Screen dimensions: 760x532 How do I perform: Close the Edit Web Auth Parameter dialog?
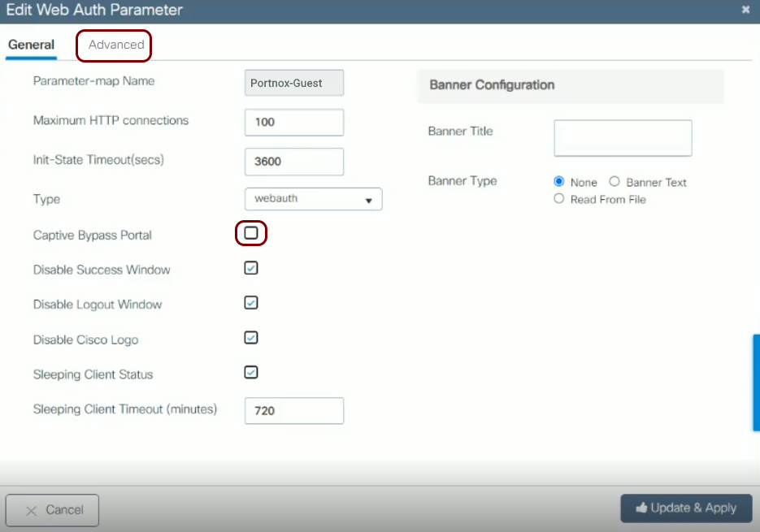coord(745,11)
